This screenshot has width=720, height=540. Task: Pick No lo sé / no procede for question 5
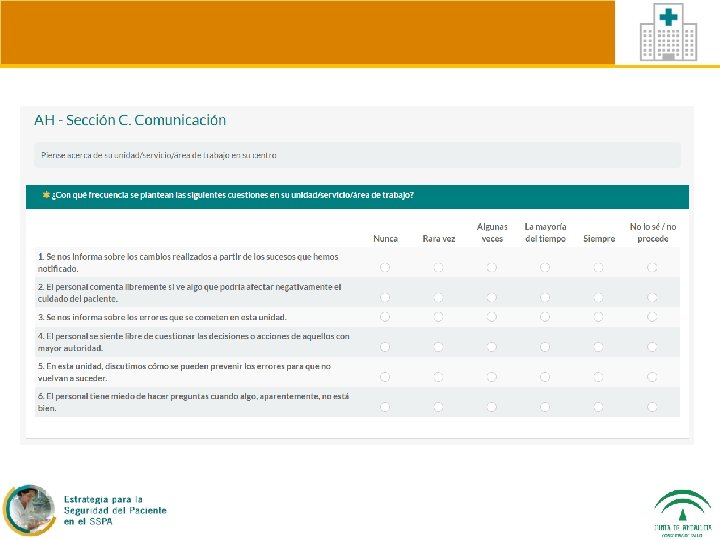pyautogui.click(x=652, y=377)
